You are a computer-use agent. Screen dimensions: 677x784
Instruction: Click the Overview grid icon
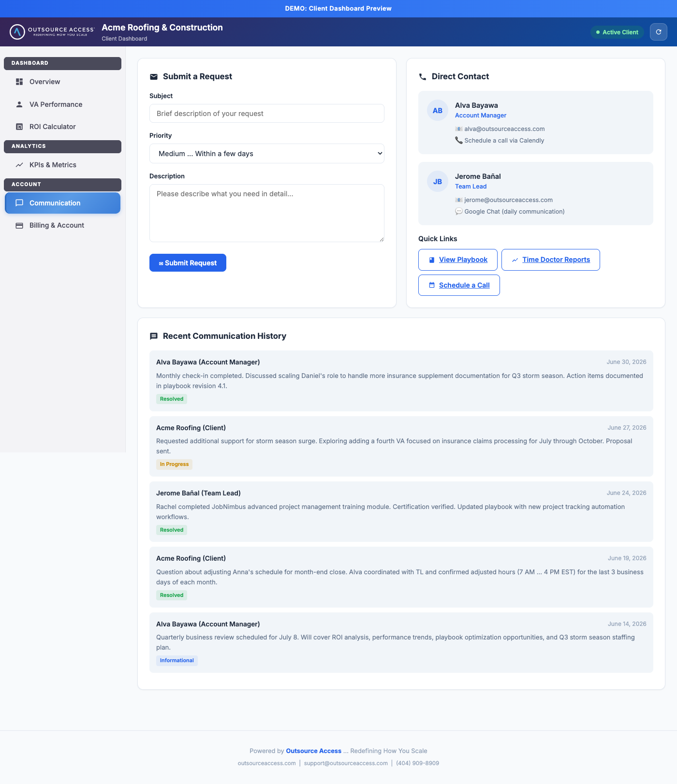tap(19, 82)
